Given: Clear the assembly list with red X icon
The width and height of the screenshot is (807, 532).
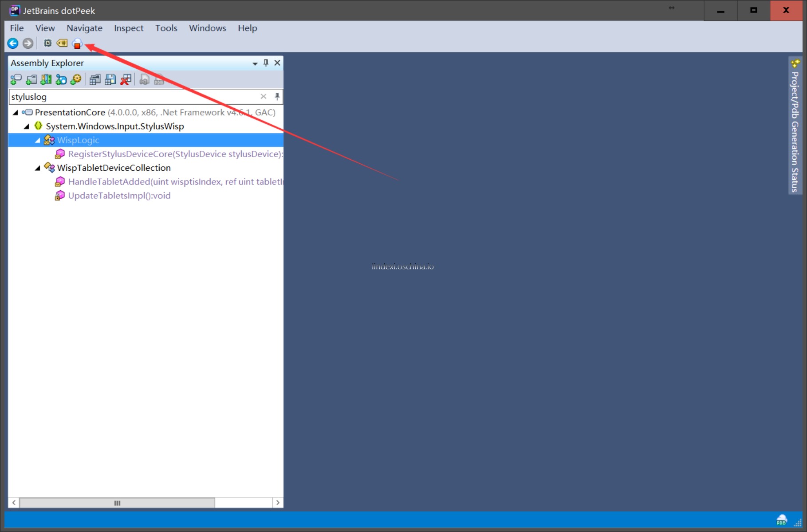Looking at the screenshot, I should [x=126, y=80].
